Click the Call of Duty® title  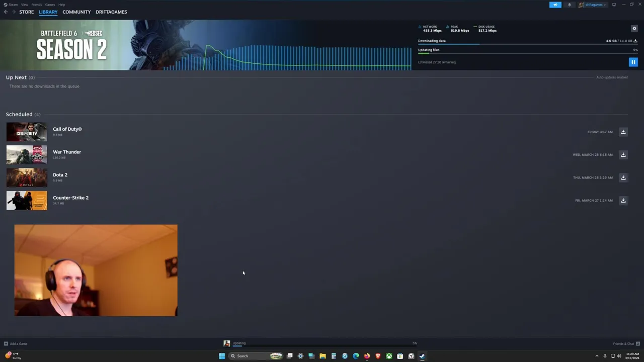coord(67,129)
